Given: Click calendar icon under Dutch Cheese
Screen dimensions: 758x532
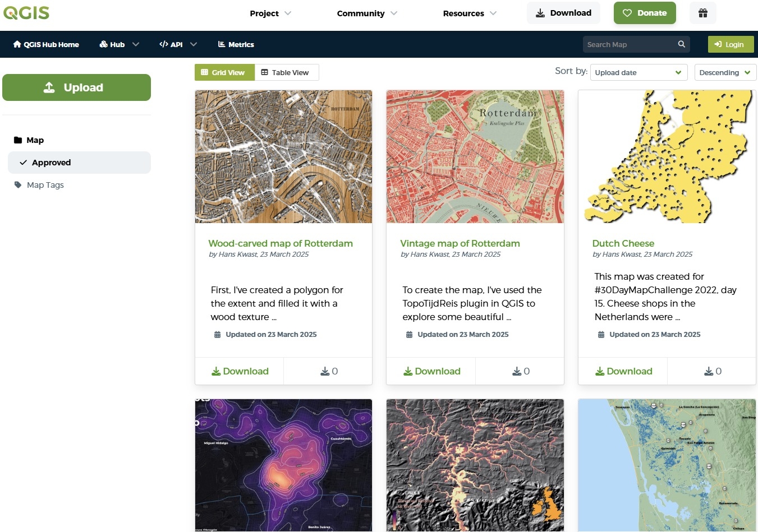Looking at the screenshot, I should click(x=601, y=335).
